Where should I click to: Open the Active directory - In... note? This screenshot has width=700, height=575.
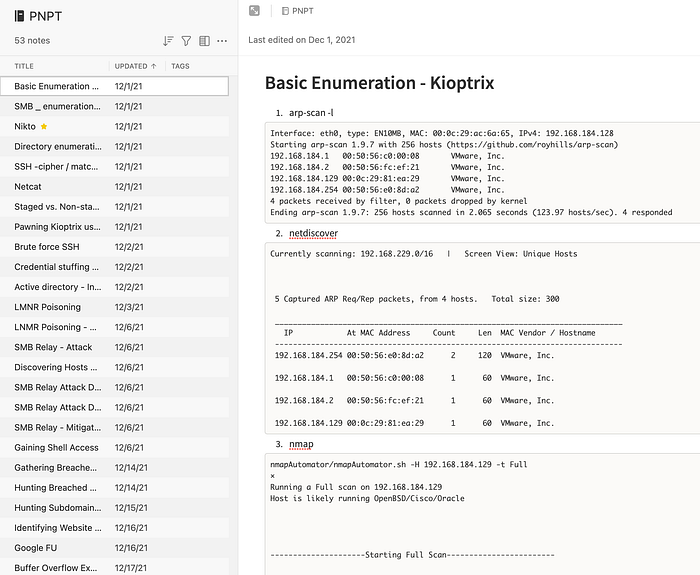click(x=114, y=287)
